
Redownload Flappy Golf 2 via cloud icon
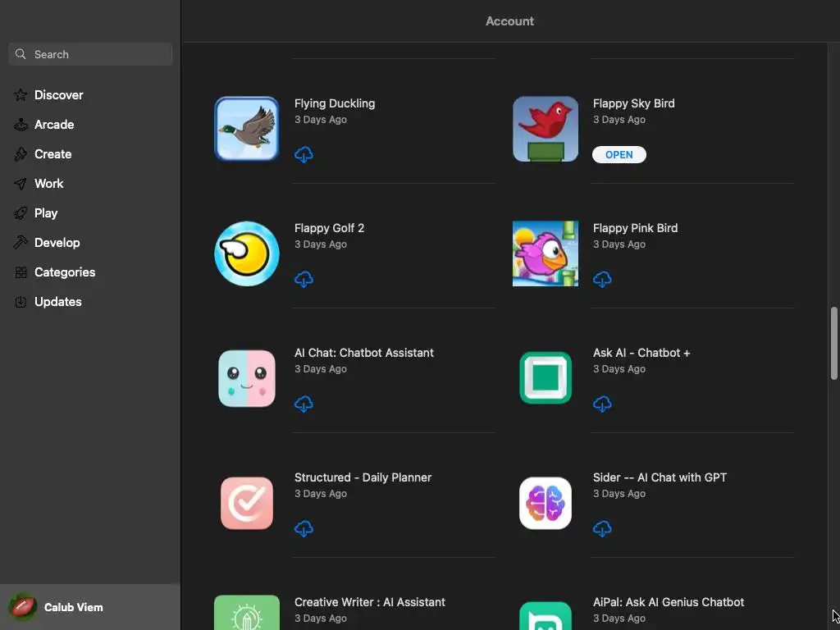click(304, 279)
